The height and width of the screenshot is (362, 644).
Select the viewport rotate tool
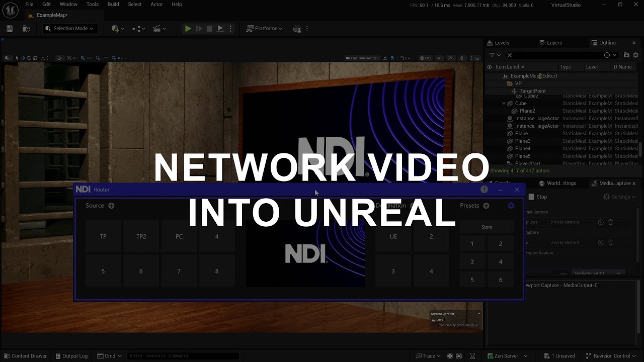[x=29, y=58]
